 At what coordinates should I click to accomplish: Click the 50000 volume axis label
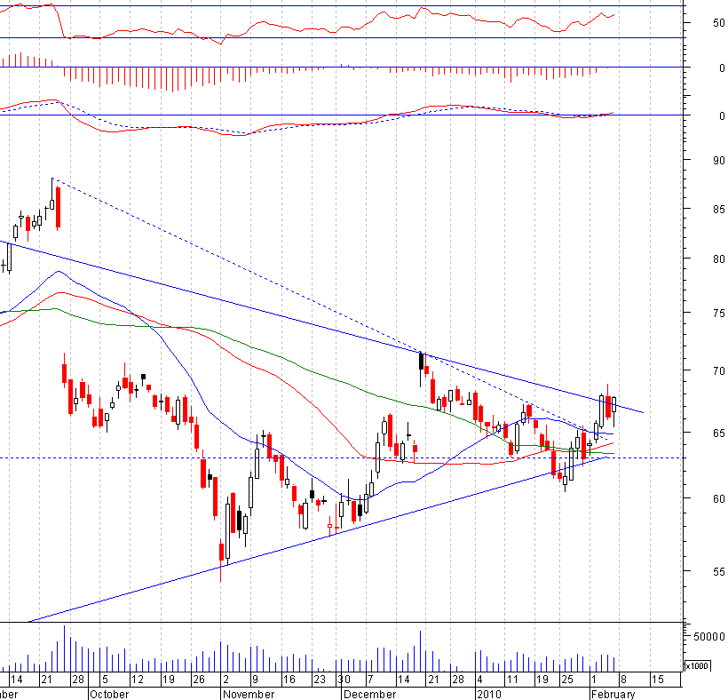(x=709, y=636)
